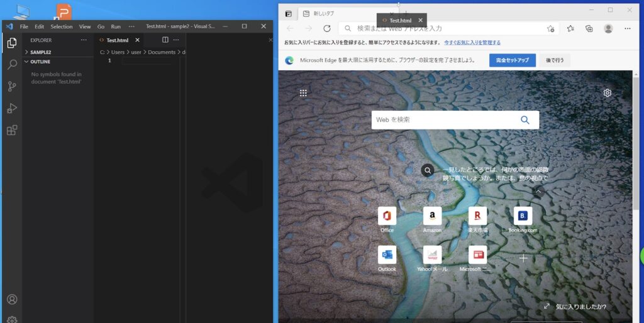Open the Extensions view
The image size is (644, 323).
11,130
